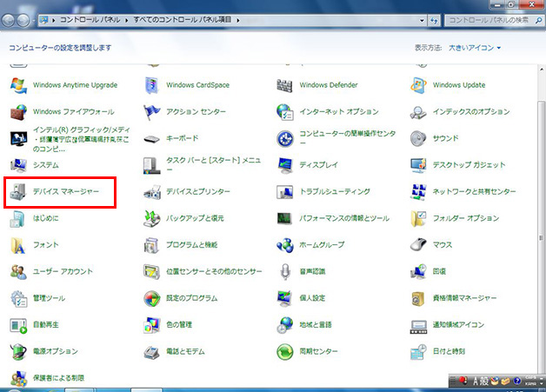Open ネットワークと共有センター
The height and width of the screenshot is (392, 546).
(463, 191)
